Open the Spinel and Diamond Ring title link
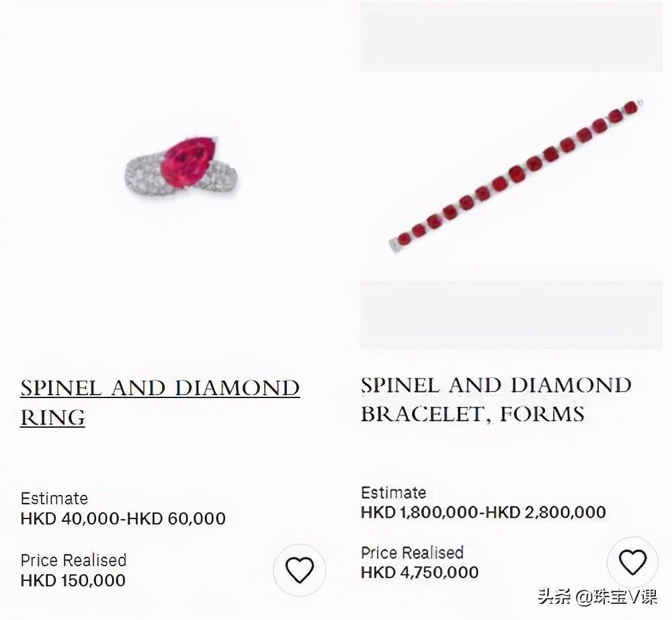The height and width of the screenshot is (620, 672). pos(160,402)
